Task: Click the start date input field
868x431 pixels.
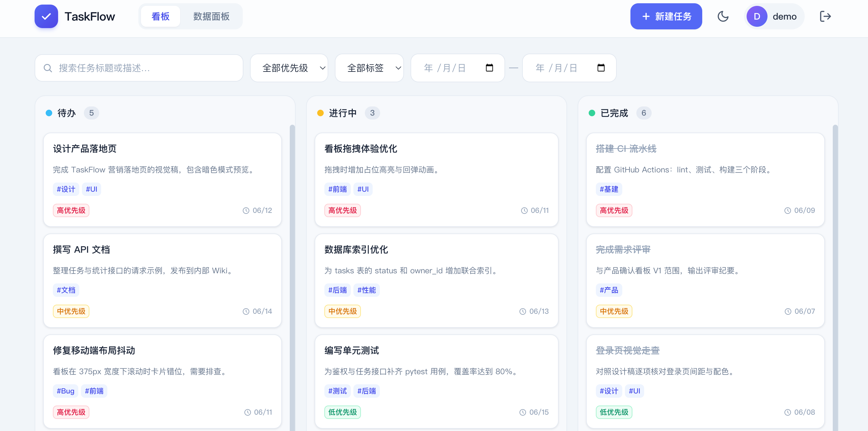Action: [457, 68]
